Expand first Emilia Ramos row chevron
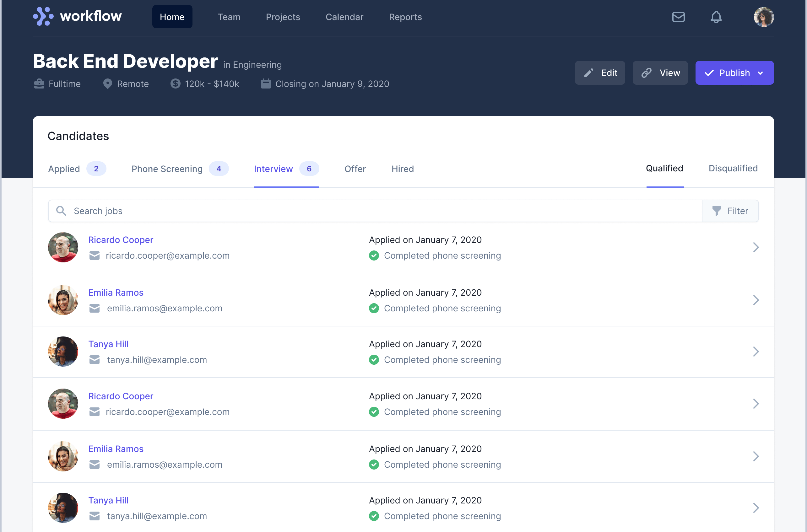Viewport: 807px width, 532px height. coord(756,300)
